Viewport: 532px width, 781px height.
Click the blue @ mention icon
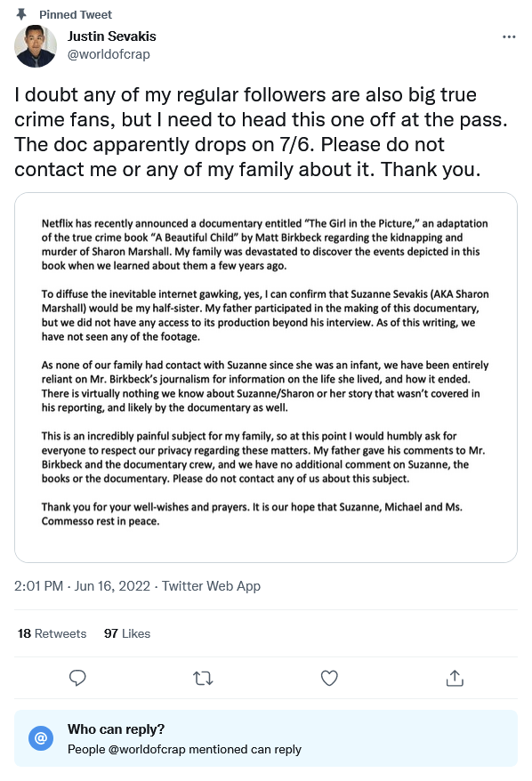[41, 737]
